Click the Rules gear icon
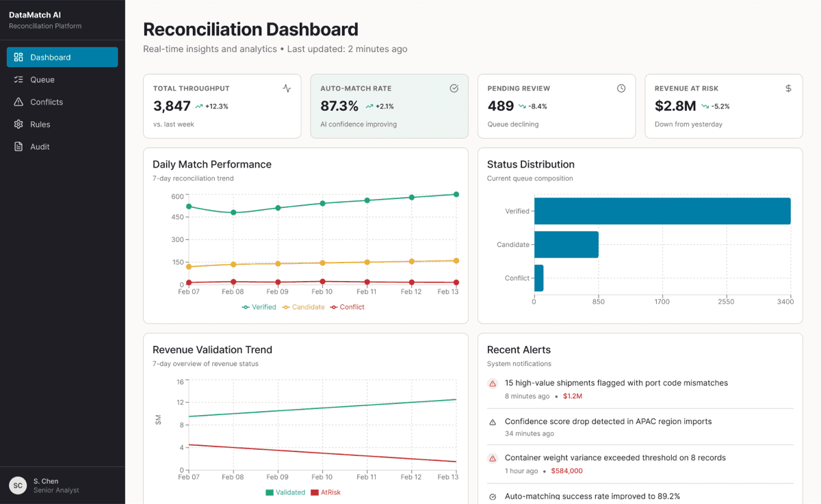The width and height of the screenshot is (821, 504). pos(18,124)
